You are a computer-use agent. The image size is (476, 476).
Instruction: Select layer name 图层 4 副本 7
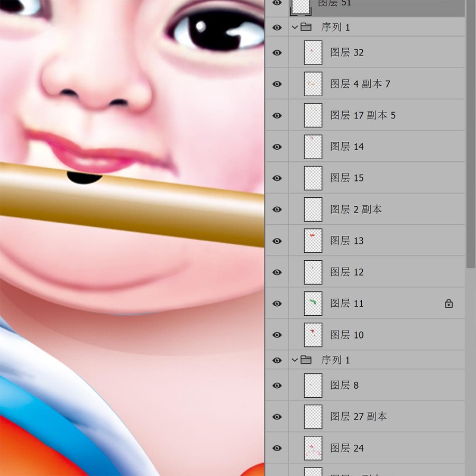pos(360,84)
